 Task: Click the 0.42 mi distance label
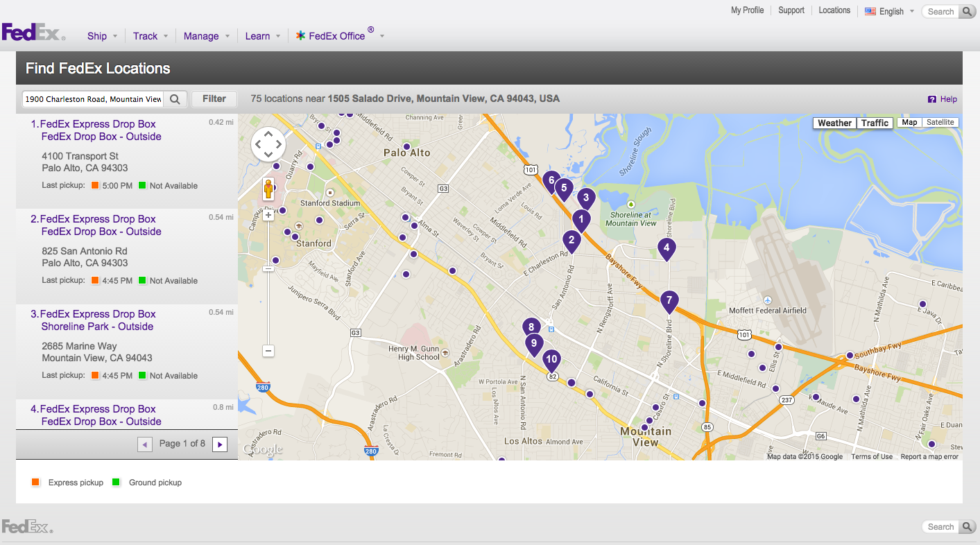click(221, 122)
